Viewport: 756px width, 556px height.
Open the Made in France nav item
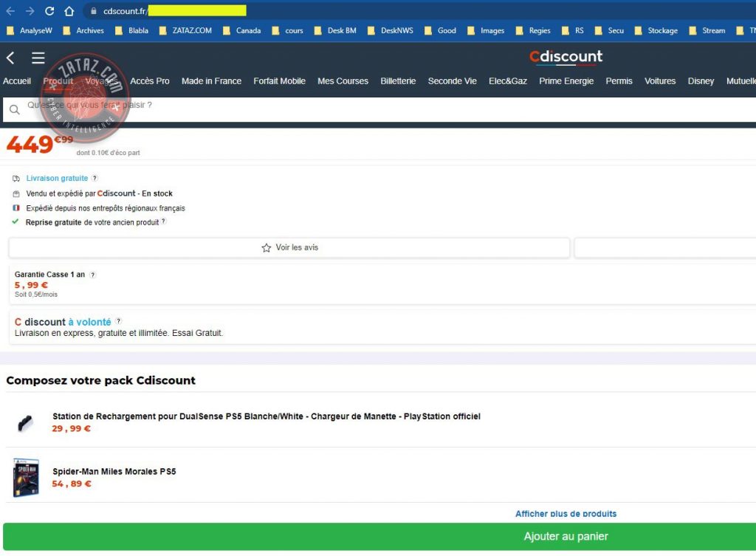pyautogui.click(x=211, y=81)
